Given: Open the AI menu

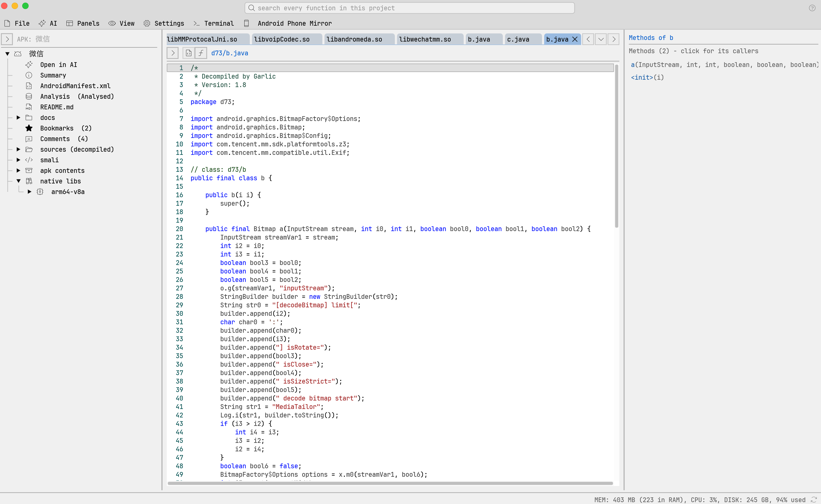Looking at the screenshot, I should (x=48, y=23).
